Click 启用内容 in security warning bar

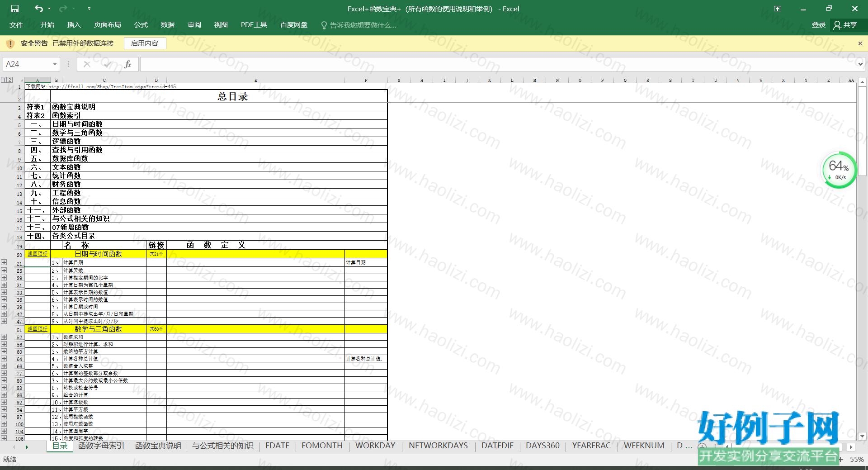[145, 43]
